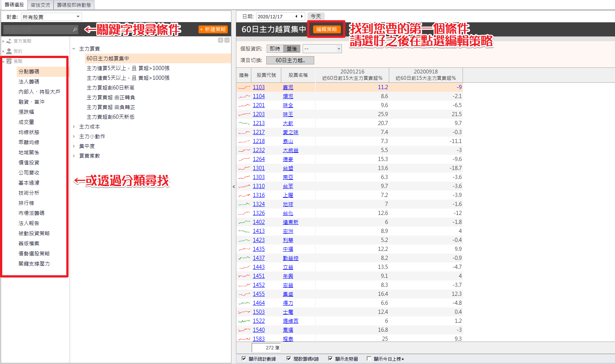Select the 關鍵支撐壓力 category
The image size is (615, 364).
tap(34, 264)
